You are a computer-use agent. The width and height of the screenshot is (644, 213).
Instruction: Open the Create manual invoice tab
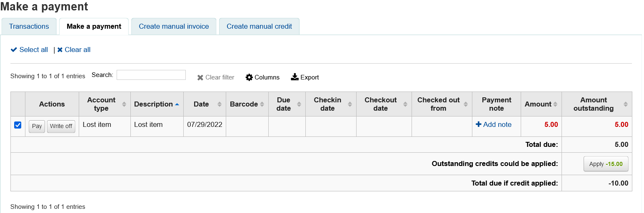(174, 26)
